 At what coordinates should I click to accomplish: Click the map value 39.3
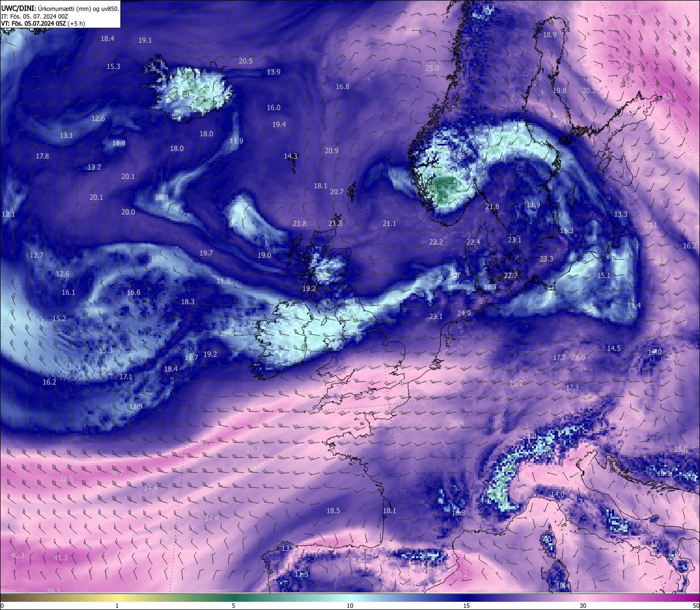pos(53,591)
